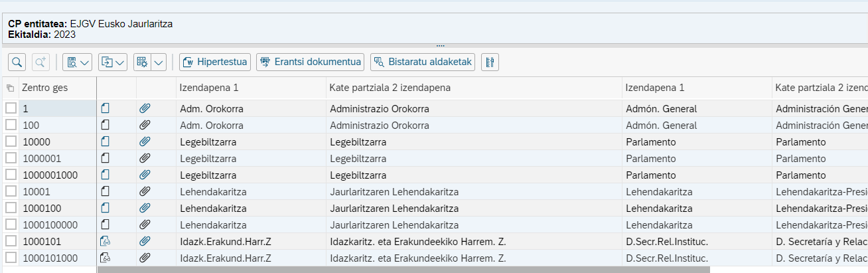
Task: Click the paperclip attachment in row 100
Action: click(x=145, y=125)
